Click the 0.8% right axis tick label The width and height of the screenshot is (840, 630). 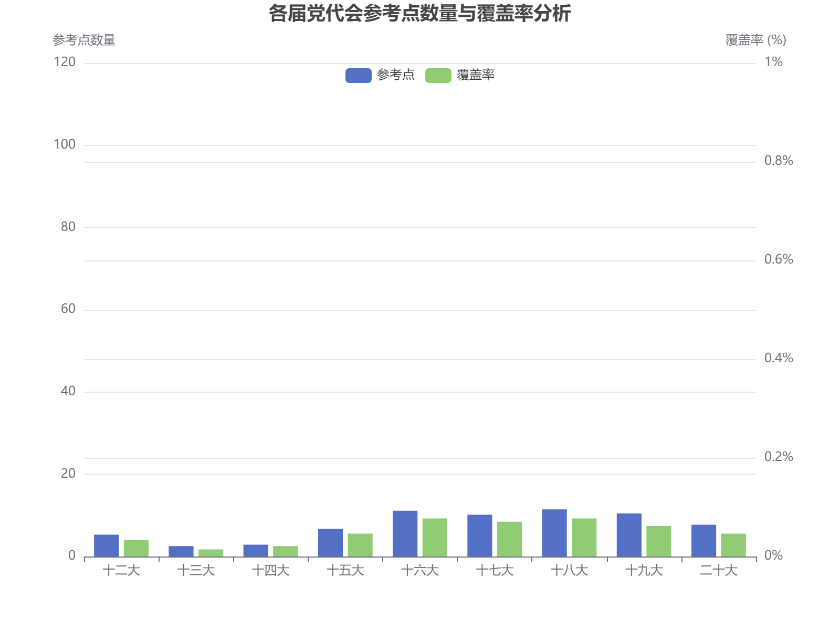[779, 161]
